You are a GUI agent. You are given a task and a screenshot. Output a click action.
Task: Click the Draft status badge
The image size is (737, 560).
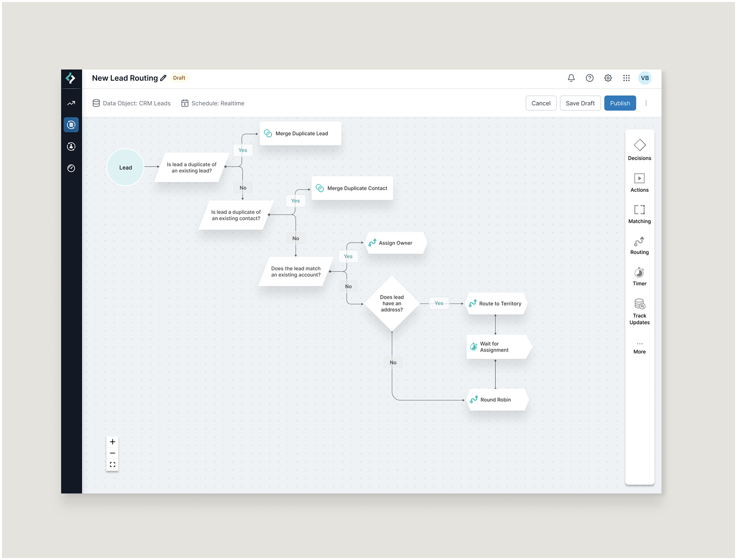coord(179,78)
